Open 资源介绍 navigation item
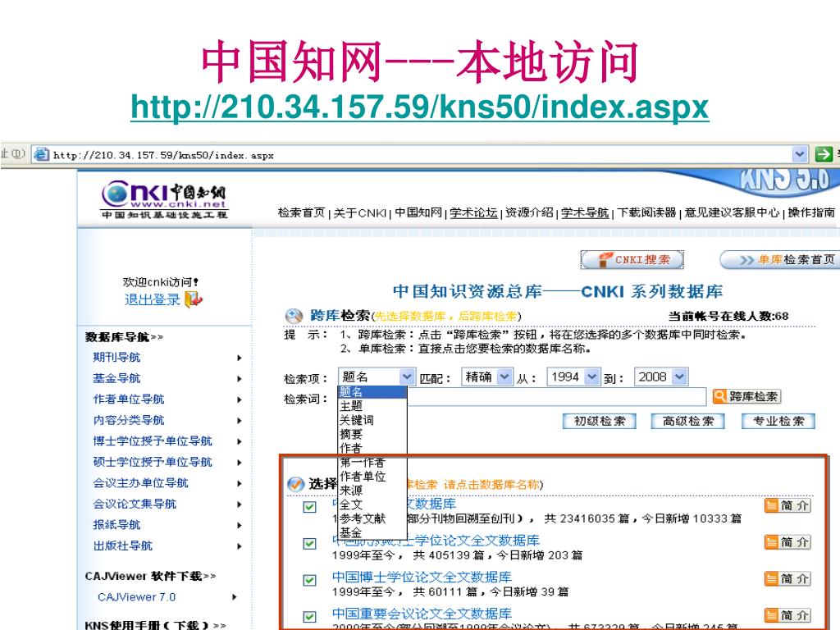The image size is (840, 630). (529, 212)
